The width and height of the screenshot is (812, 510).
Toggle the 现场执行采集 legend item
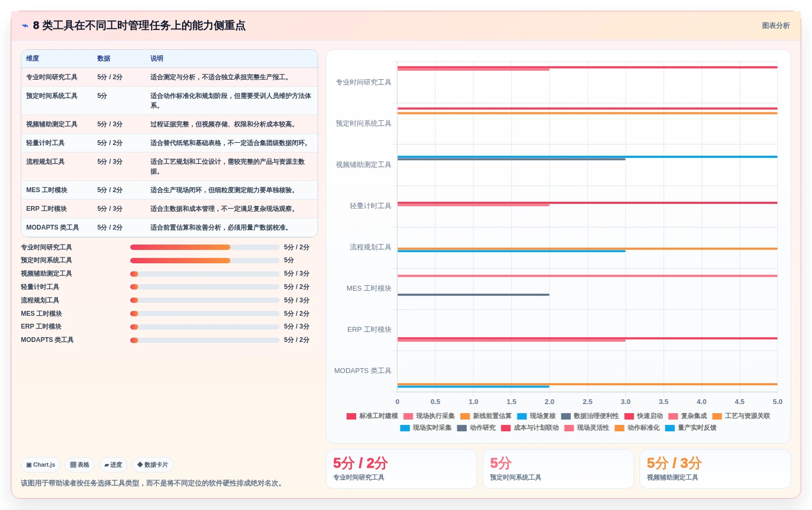(x=429, y=416)
